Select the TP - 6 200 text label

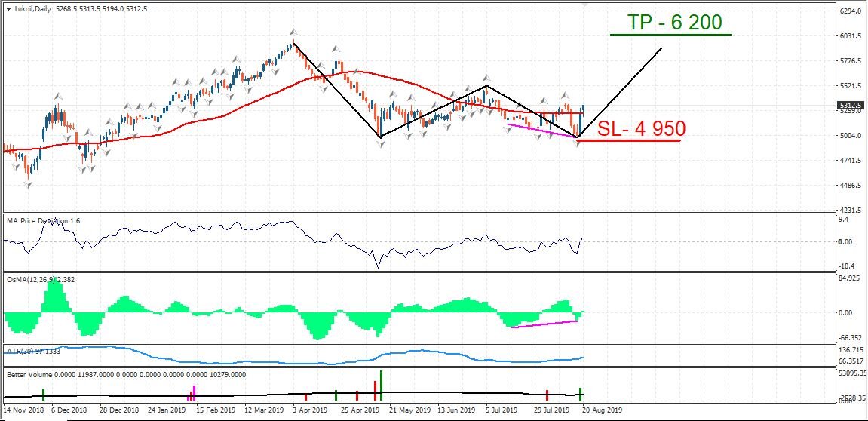pos(674,22)
